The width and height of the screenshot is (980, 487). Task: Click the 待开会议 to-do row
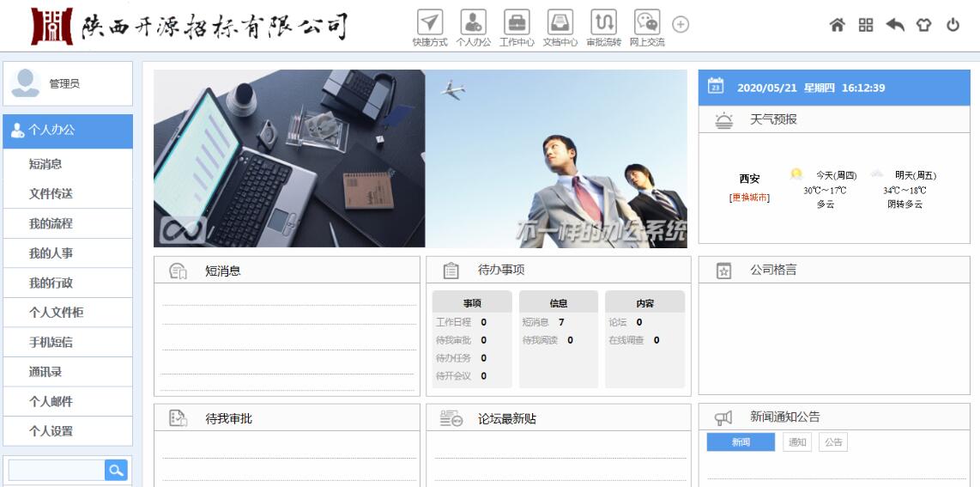[462, 375]
